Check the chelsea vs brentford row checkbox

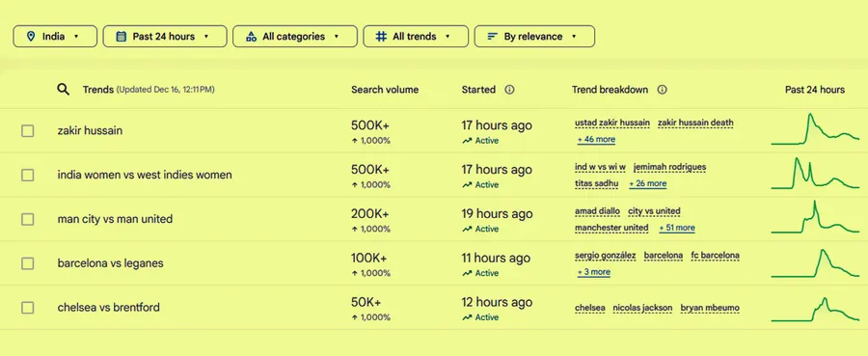[28, 307]
